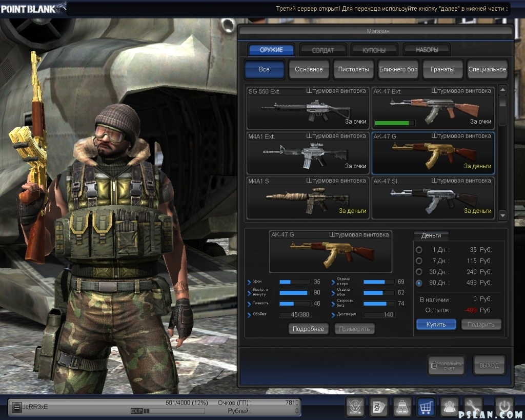
Task: Open the Купоны tab
Action: pos(374,50)
